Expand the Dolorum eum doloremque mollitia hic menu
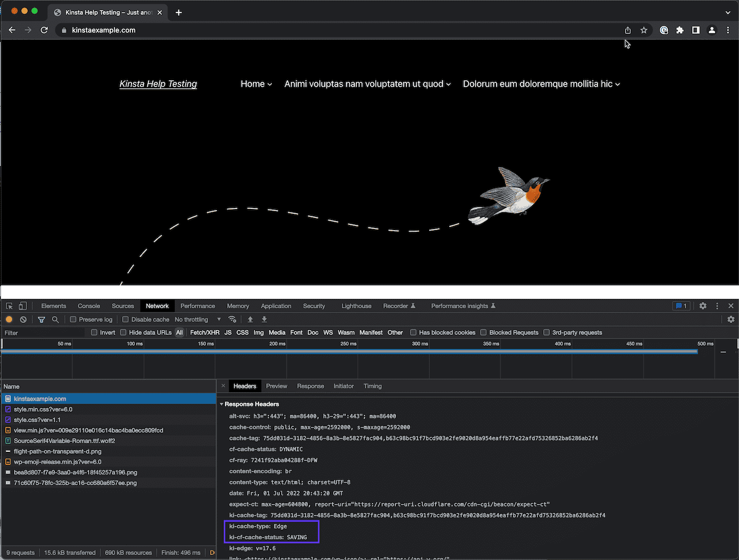739x560 pixels. point(541,84)
